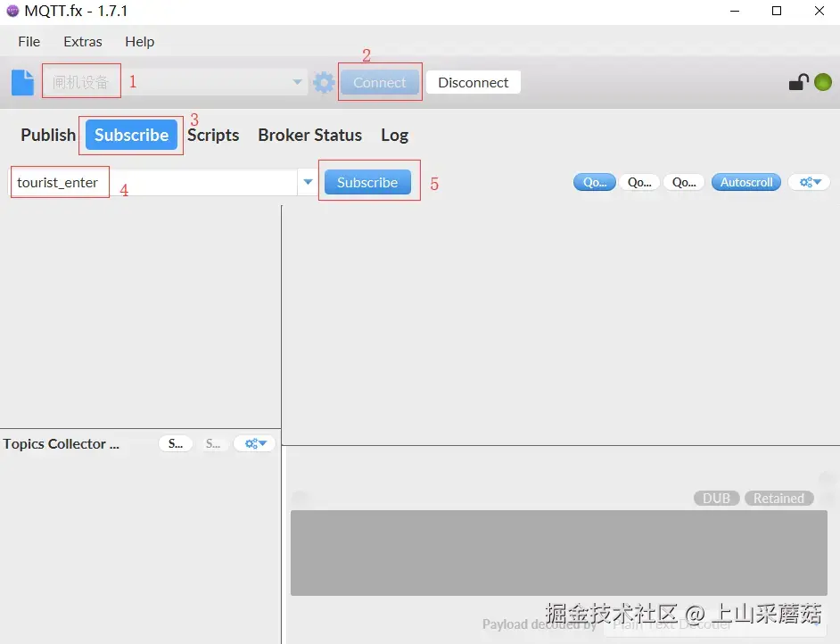
Task: Click the blue Subscribe button beside topic field
Action: point(367,182)
